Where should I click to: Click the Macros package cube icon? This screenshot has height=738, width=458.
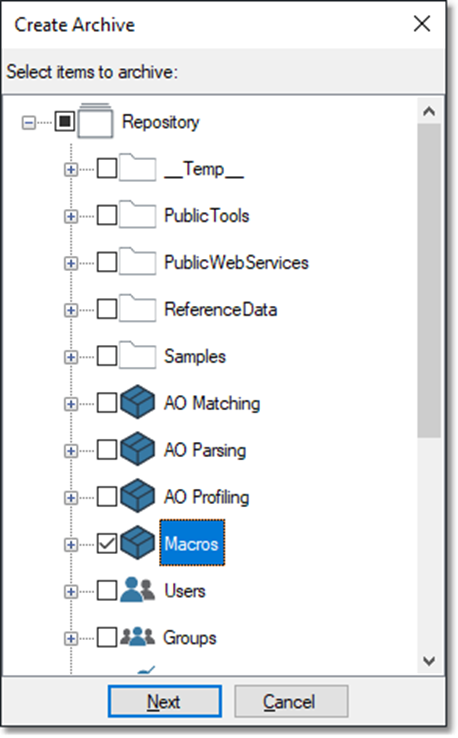click(137, 543)
